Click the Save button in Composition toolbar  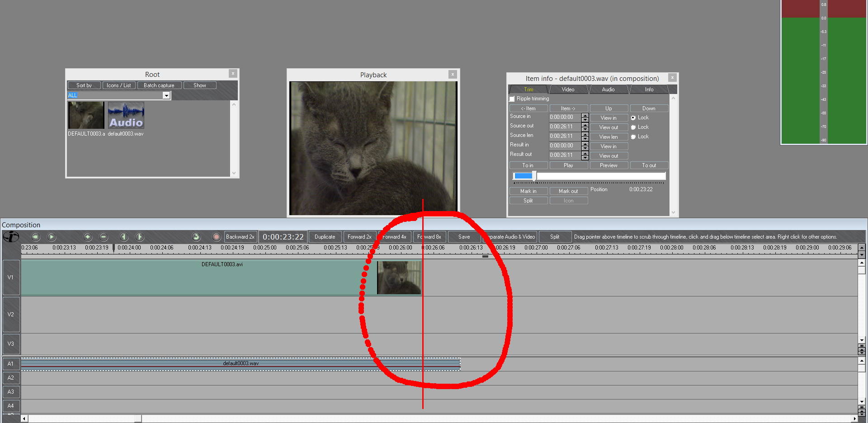[x=464, y=237]
